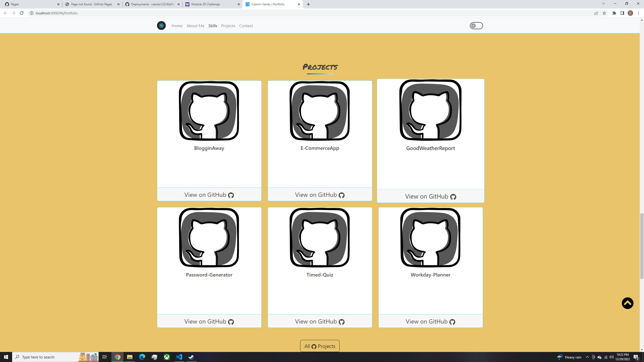This screenshot has height=362, width=644.
Task: Click the React logo in the navbar
Action: tap(161, 25)
